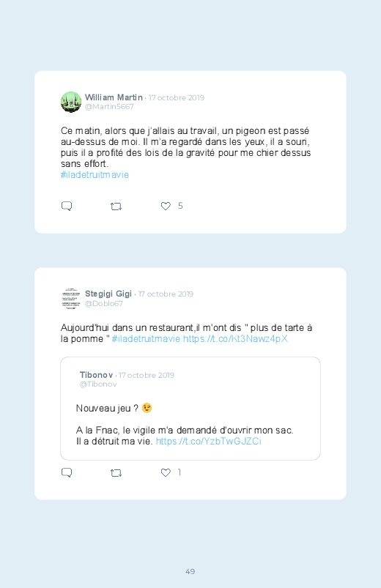Image resolution: width=381 pixels, height=588 pixels.
Task: Click the @Doblo67 handle
Action: click(103, 303)
